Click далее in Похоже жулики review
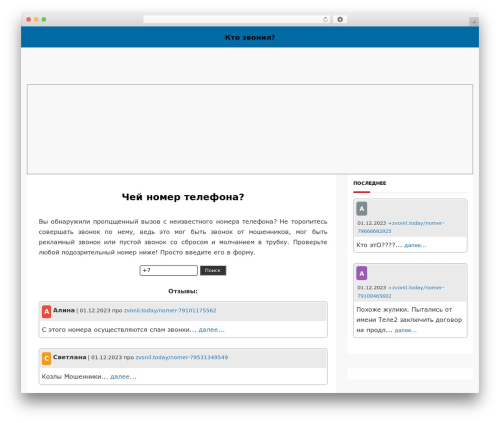Image resolution: width=500 pixels, height=423 pixels. click(x=406, y=330)
